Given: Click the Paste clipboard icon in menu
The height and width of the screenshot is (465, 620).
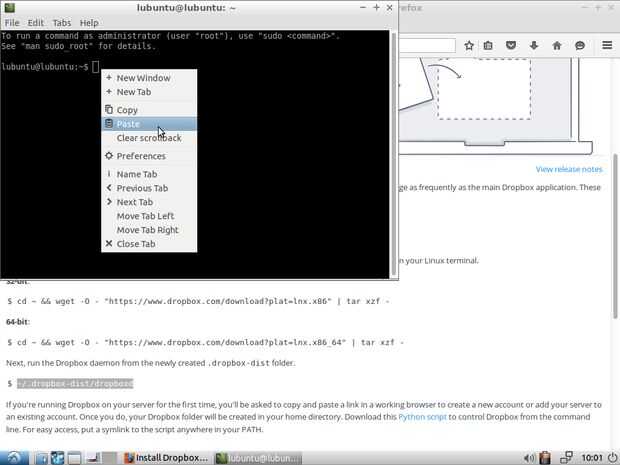Looking at the screenshot, I should coord(109,124).
